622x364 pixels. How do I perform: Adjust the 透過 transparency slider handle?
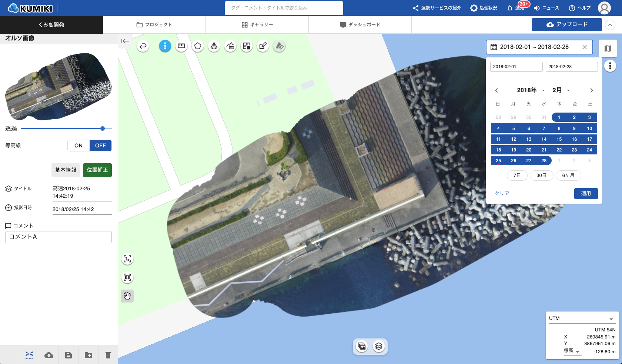click(103, 128)
